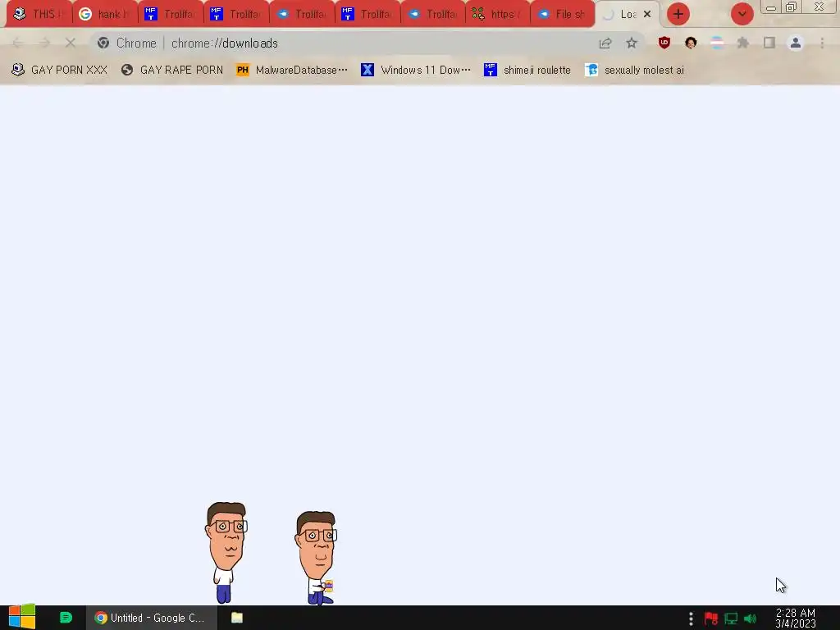Image resolution: width=840 pixels, height=630 pixels.
Task: Close the currently loading tab
Action: coord(647,14)
